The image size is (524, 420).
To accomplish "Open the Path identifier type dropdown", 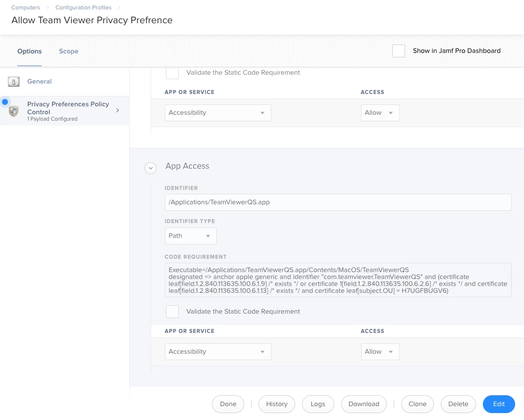I will pos(191,236).
